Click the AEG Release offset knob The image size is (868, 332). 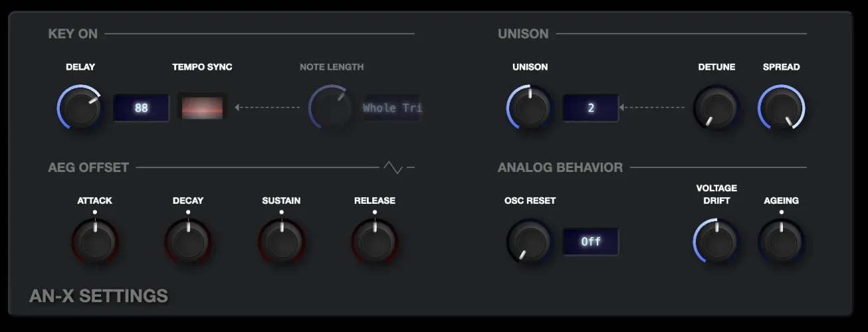375,241
